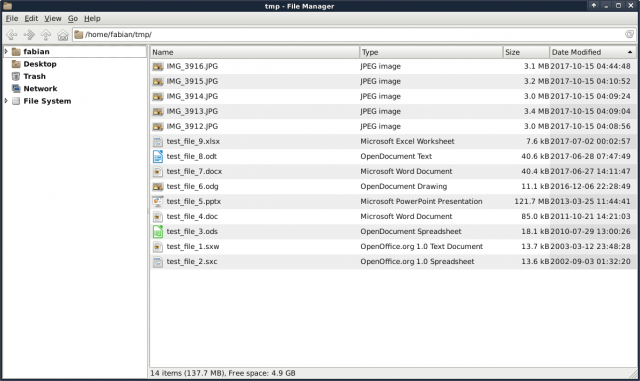Click the presentation icon of test_file_5.pptx

coord(158,201)
